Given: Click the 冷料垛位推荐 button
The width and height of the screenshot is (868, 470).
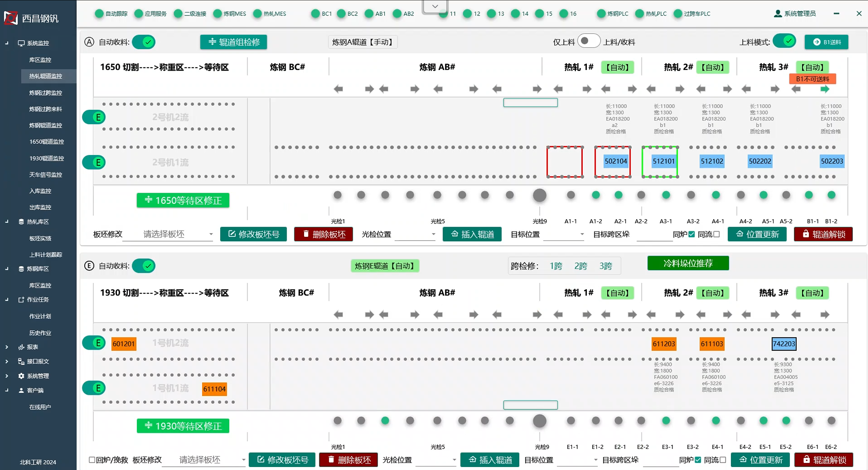Looking at the screenshot, I should 688,263.
